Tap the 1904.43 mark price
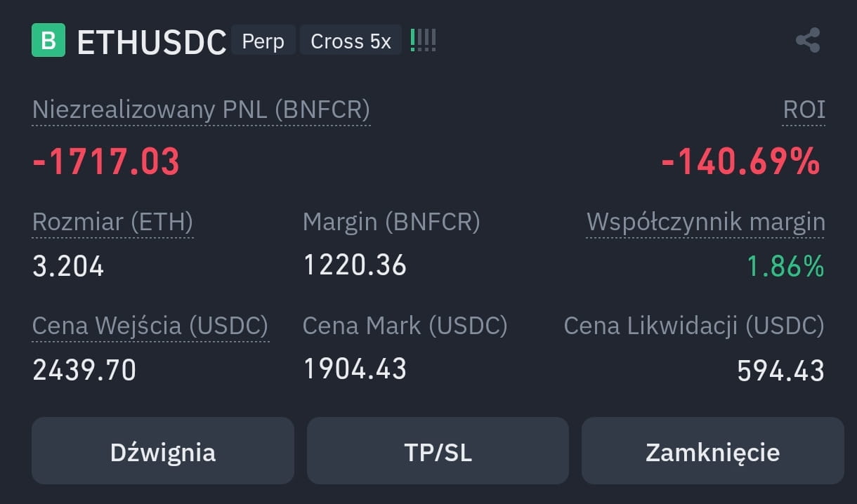857x504 pixels. [x=355, y=369]
